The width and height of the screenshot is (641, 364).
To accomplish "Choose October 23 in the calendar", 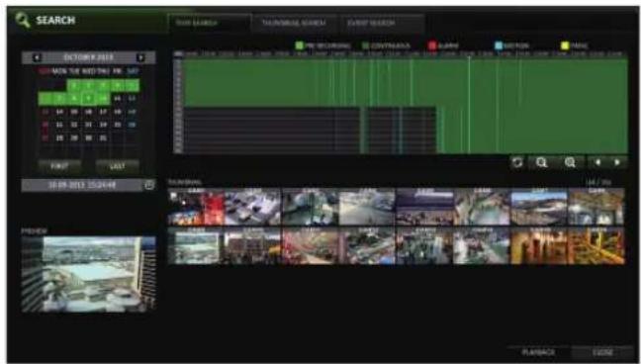I will 89,125.
